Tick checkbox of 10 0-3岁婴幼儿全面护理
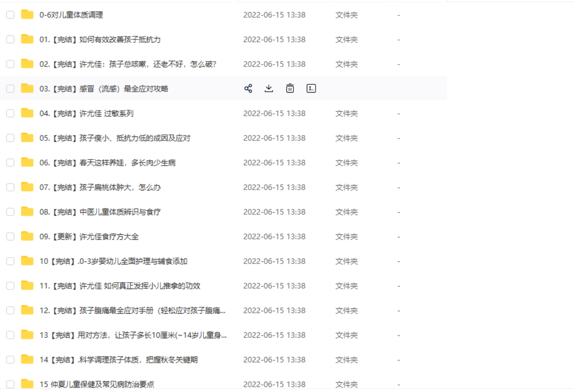 click(10, 261)
